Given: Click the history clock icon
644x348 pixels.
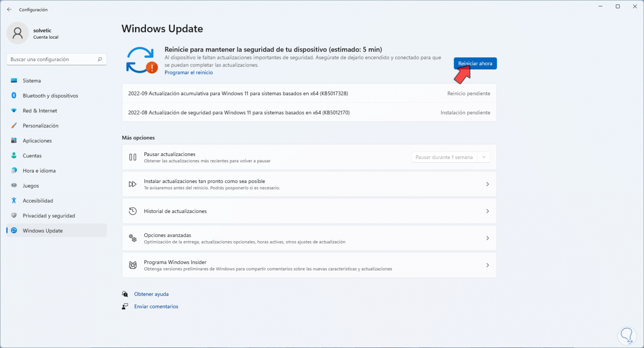Looking at the screenshot, I should coord(133,211).
